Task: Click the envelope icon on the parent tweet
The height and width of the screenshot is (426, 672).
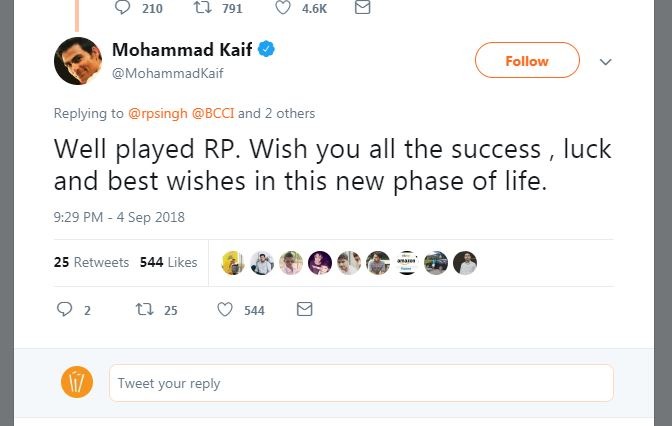Action: pyautogui.click(x=363, y=7)
